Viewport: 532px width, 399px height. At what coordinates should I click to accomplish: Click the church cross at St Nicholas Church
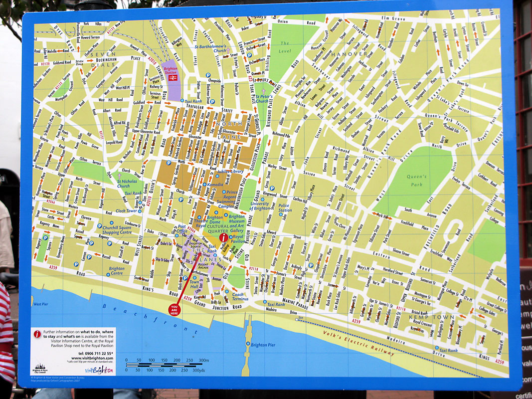tap(119, 176)
